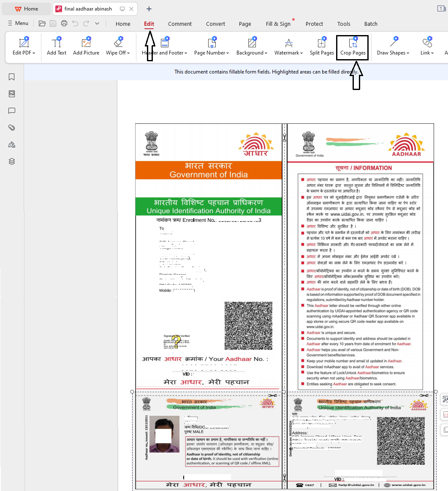Open the Menu hamburger button
Viewport: 448px width, 491px height.
tap(18, 23)
